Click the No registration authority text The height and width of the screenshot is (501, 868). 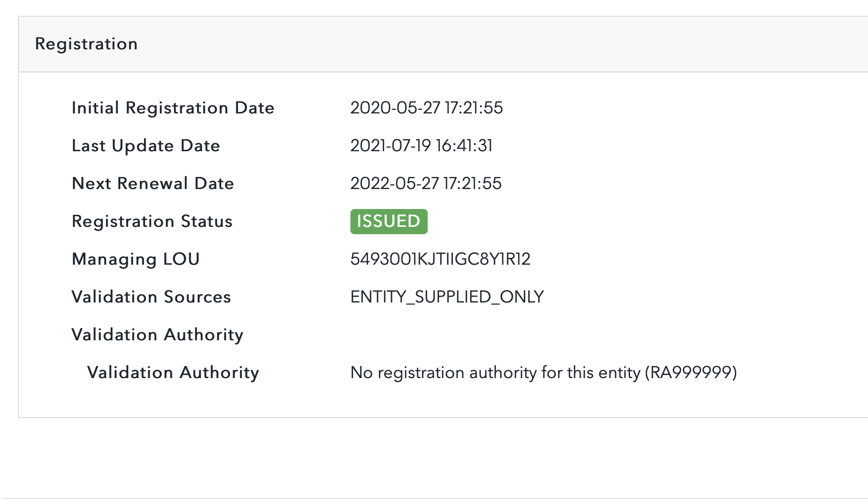[x=495, y=373]
